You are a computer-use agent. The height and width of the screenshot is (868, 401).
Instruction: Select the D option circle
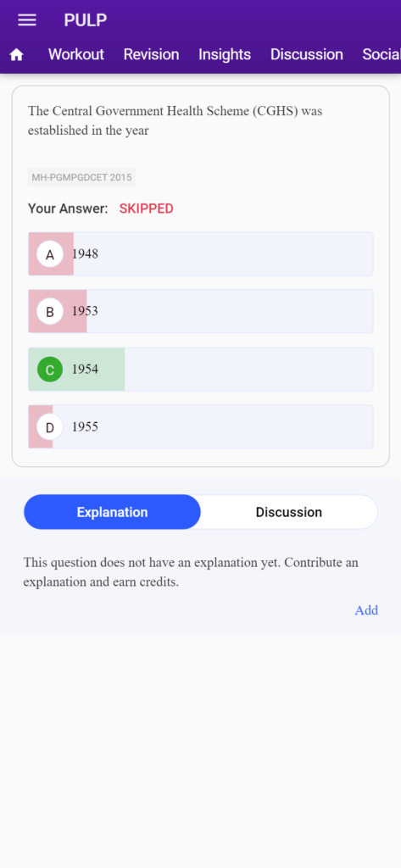50,427
